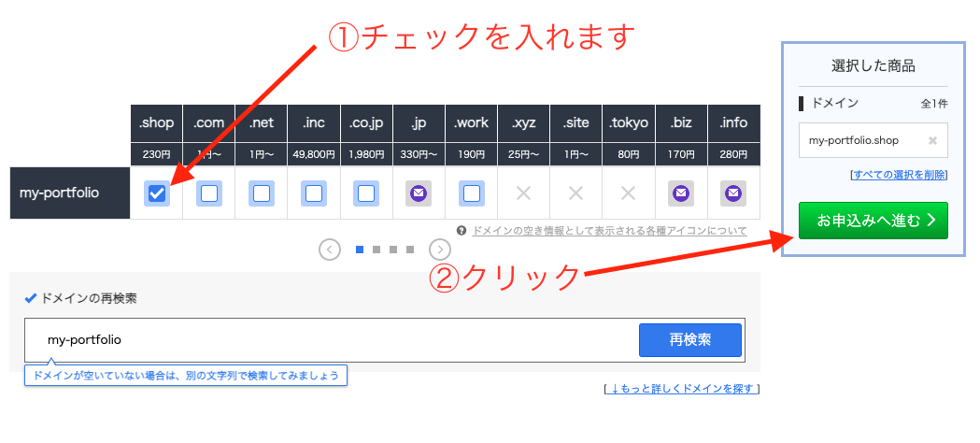
Task: Click the mail icon under .biz
Action: (681, 193)
